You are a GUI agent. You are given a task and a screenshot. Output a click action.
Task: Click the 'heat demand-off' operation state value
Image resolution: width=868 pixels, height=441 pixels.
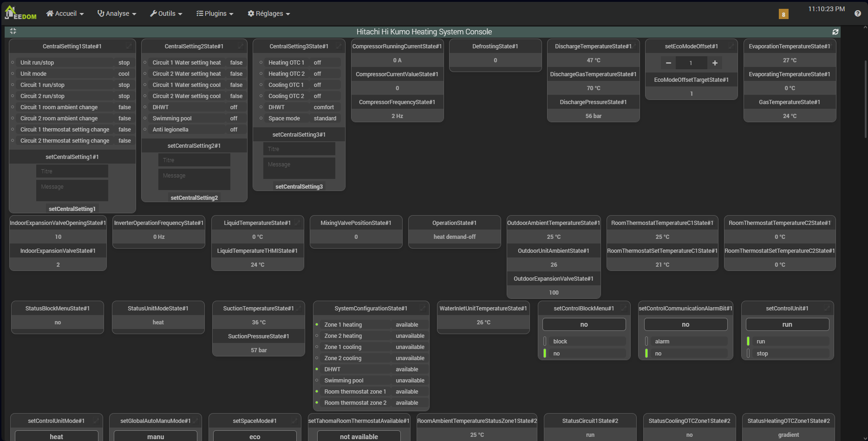455,237
